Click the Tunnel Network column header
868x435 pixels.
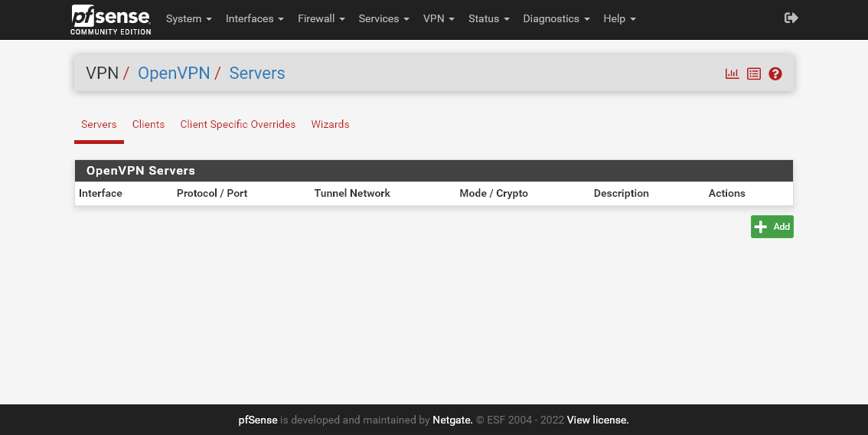(x=352, y=194)
